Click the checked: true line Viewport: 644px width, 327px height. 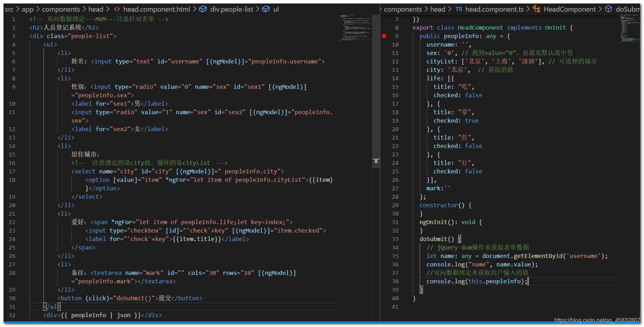456,121
